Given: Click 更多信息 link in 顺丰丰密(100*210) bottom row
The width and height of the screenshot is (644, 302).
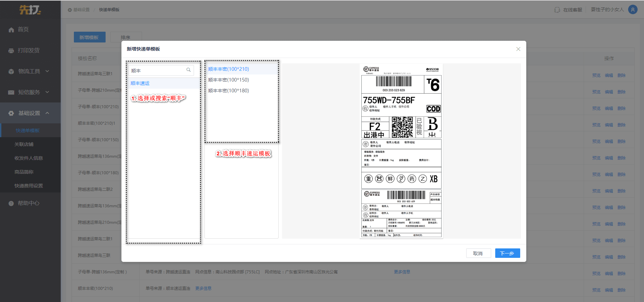Looking at the screenshot, I should click(x=203, y=288).
